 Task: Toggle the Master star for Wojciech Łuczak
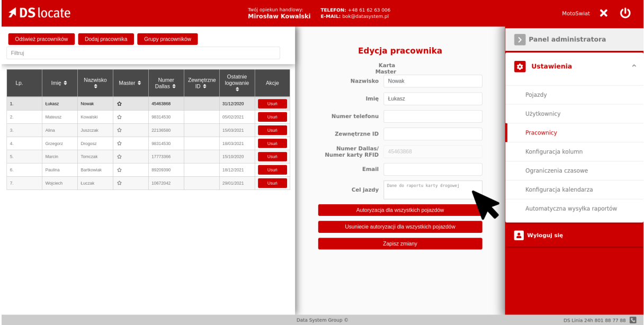tap(119, 183)
